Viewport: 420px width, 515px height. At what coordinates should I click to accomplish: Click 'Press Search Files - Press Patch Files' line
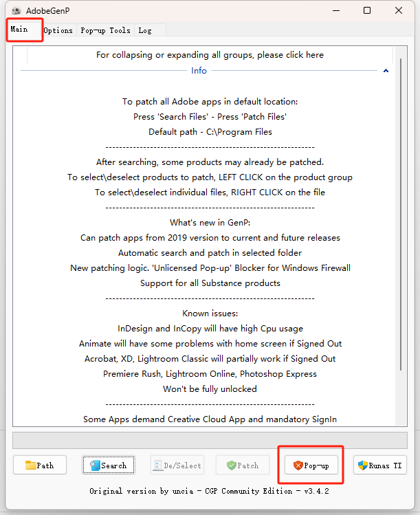[x=210, y=117]
